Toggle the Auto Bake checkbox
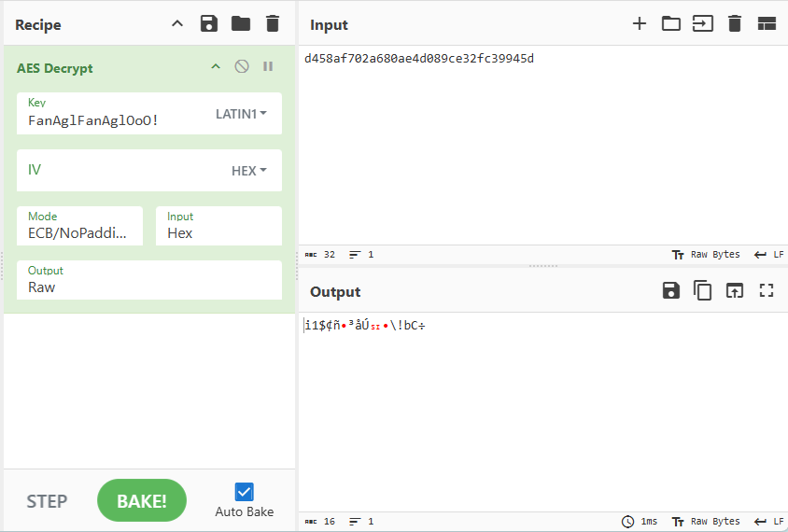Image resolution: width=788 pixels, height=532 pixels. 244,492
